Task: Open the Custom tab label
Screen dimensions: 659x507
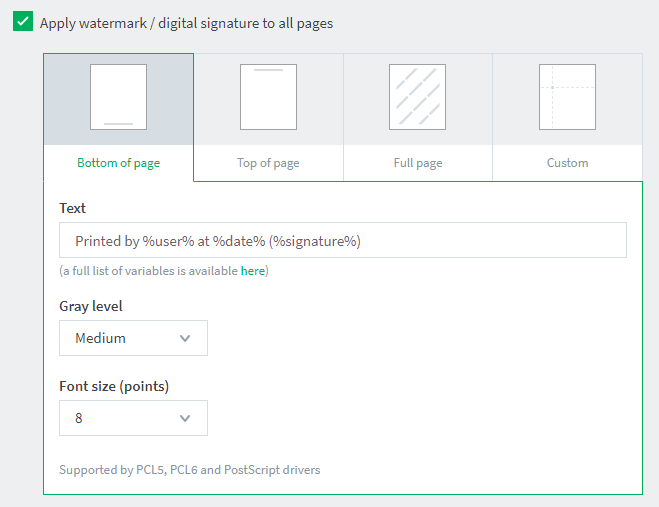Action: (x=567, y=163)
